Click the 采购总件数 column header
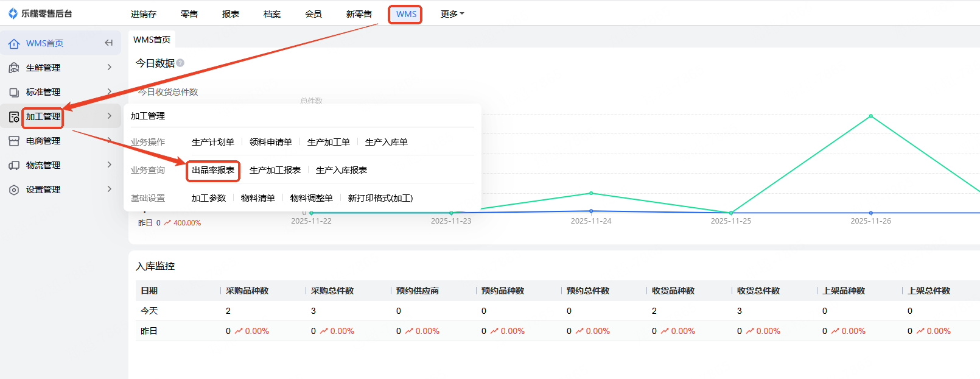Image resolution: width=980 pixels, height=379 pixels. (x=332, y=291)
